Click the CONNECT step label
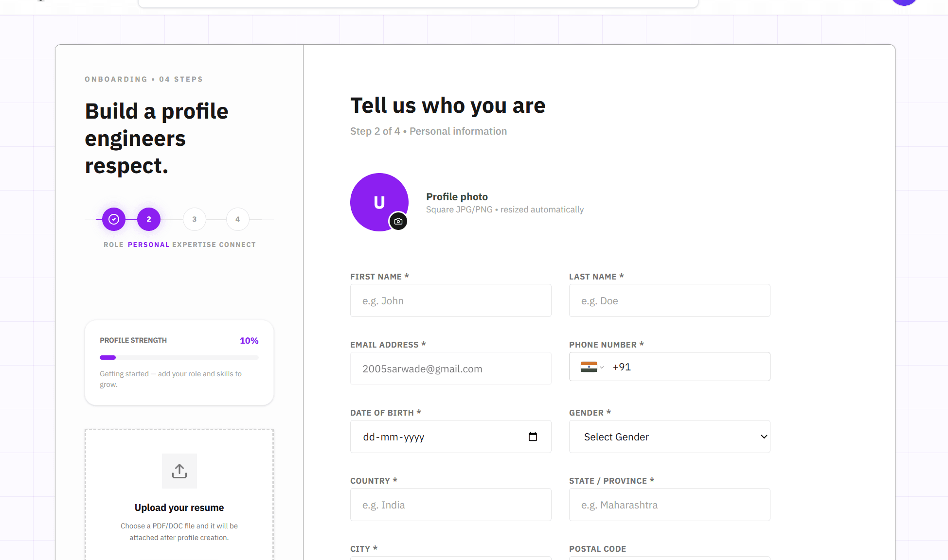The height and width of the screenshot is (560, 948). pos(237,245)
